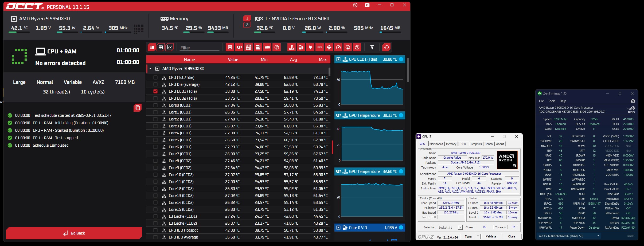
Task: Open the CPU-Z About tab
Action: [500, 144]
